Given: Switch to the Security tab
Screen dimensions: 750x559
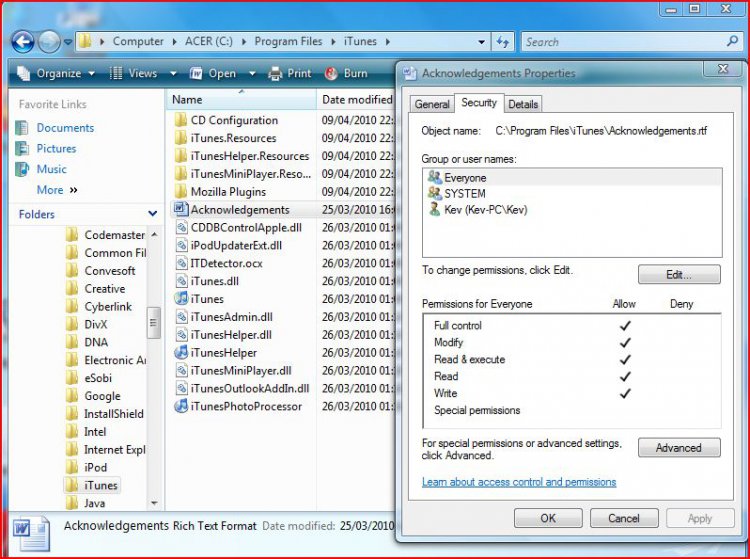Looking at the screenshot, I should point(479,102).
